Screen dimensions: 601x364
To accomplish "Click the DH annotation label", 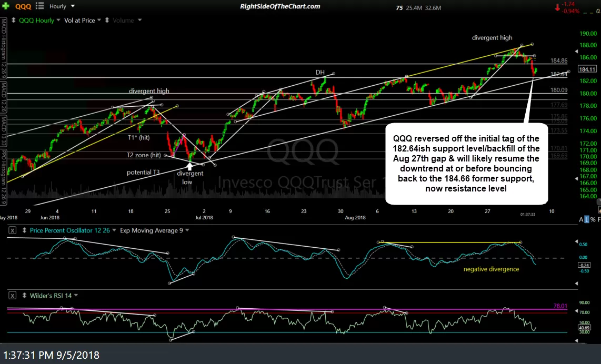I will click(x=320, y=72).
